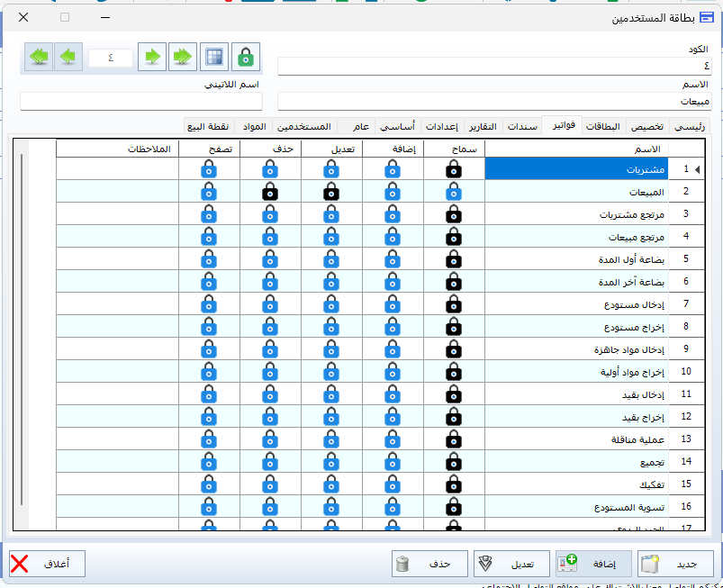723x588 pixels.
Task: Go to the last record with double arrow
Action: pyautogui.click(x=184, y=57)
